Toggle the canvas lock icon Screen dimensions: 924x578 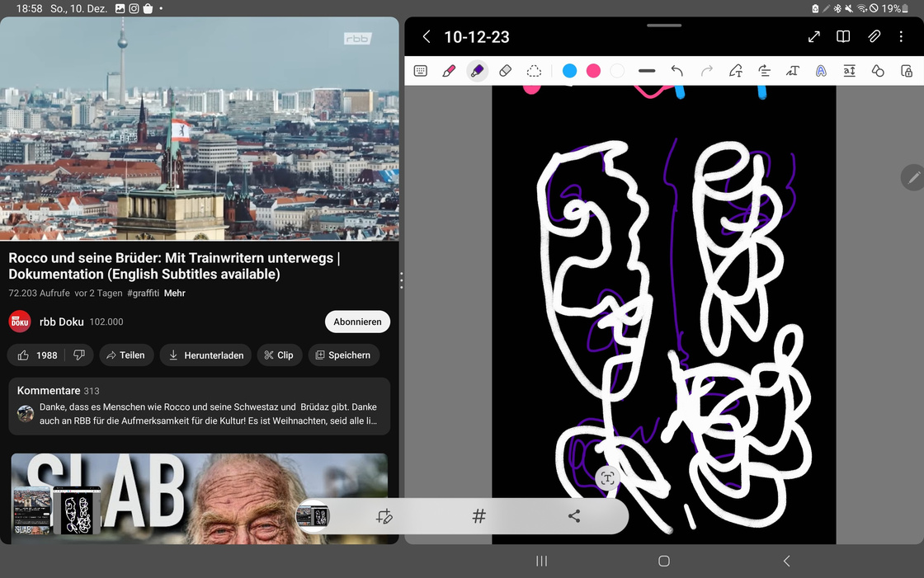tap(907, 71)
